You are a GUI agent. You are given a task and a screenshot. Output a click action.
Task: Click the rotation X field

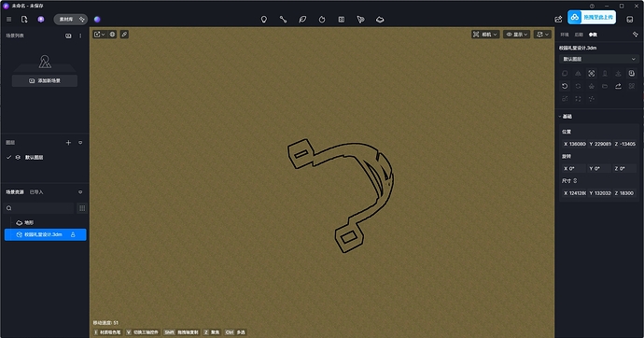pyautogui.click(x=574, y=168)
